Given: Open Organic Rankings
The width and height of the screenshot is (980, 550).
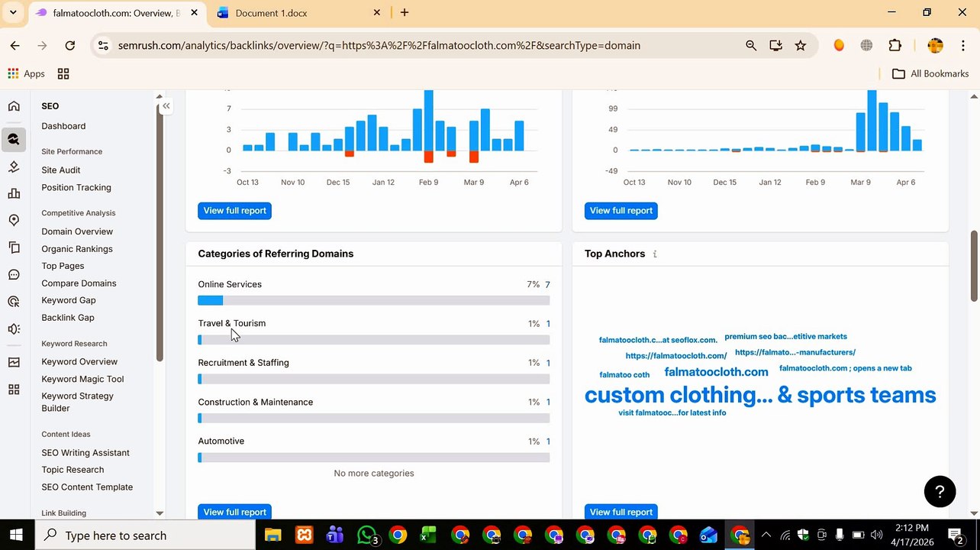Looking at the screenshot, I should coord(77,249).
